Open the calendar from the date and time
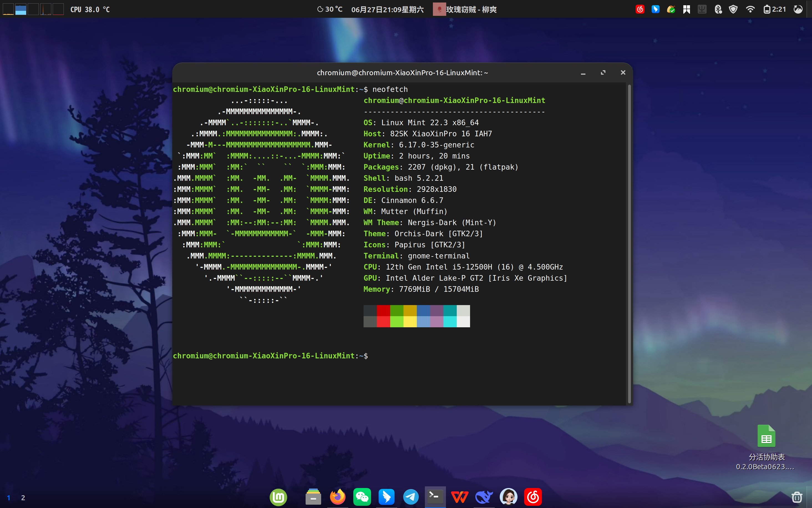The image size is (812, 508). (387, 9)
